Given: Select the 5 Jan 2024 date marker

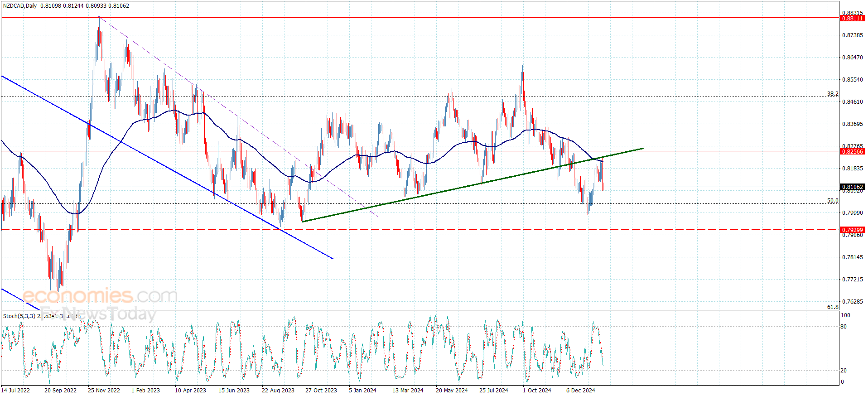Looking at the screenshot, I should pyautogui.click(x=362, y=390).
